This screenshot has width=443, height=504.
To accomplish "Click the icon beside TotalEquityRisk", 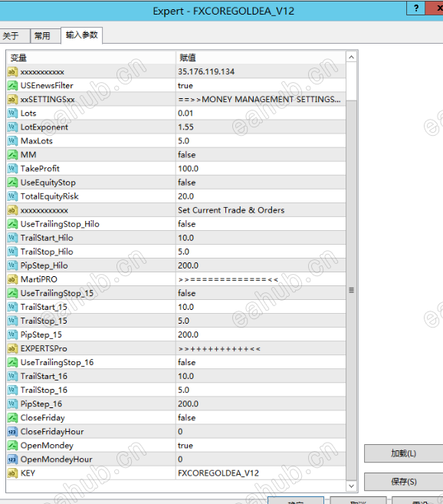I will click(12, 196).
